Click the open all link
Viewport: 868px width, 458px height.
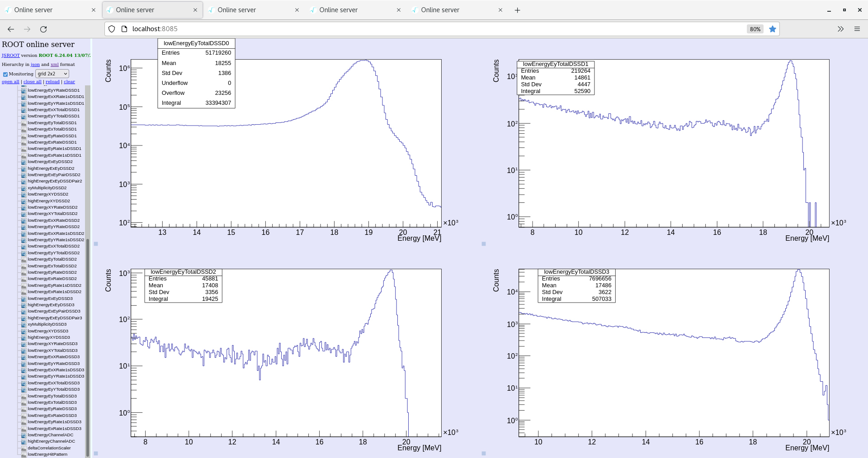click(10, 82)
